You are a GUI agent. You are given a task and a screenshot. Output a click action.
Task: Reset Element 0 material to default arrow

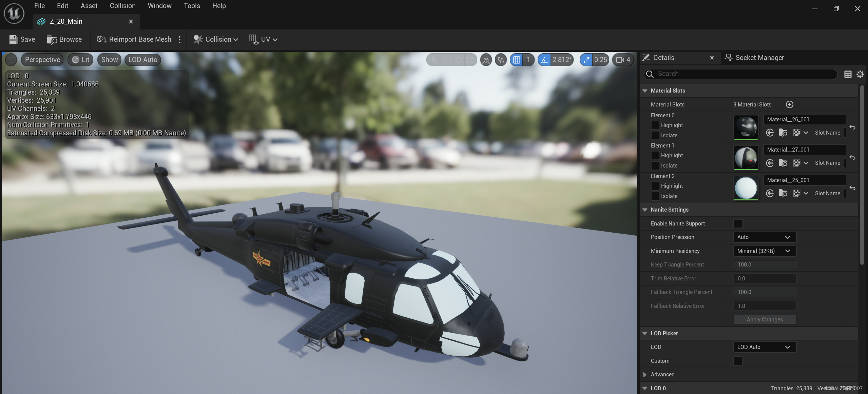(852, 127)
